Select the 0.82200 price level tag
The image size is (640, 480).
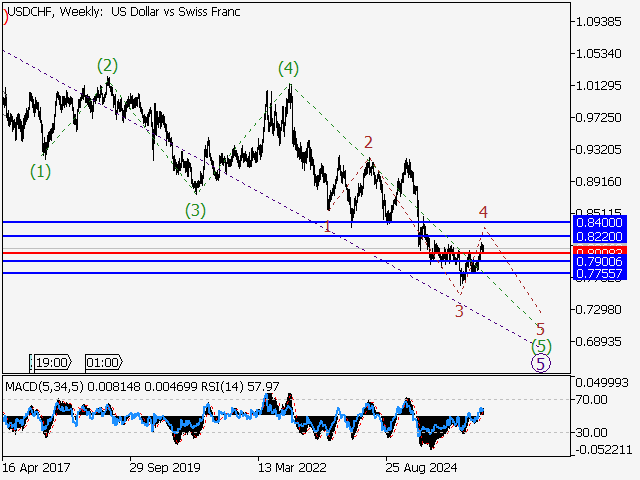600,236
